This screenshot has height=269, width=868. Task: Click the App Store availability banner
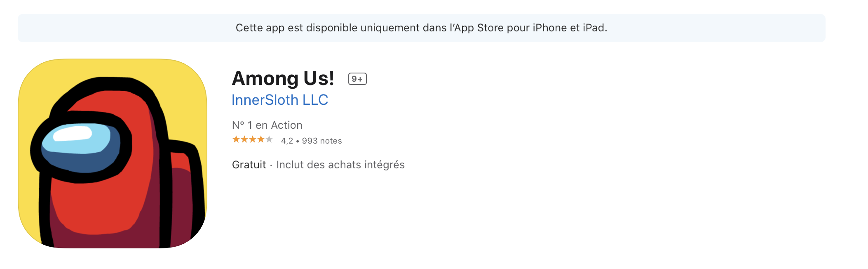pos(421,28)
